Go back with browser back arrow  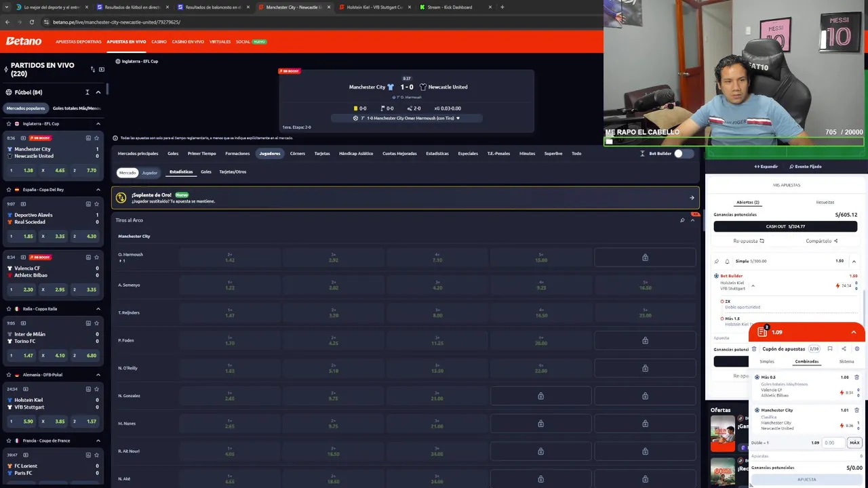(7, 22)
